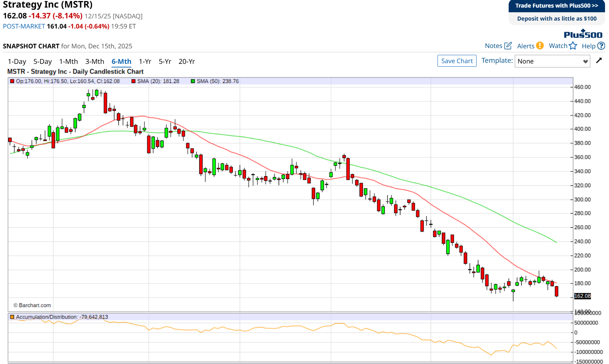The image size is (609, 364).
Task: Click the Alerts exclamation icon
Action: click(540, 46)
